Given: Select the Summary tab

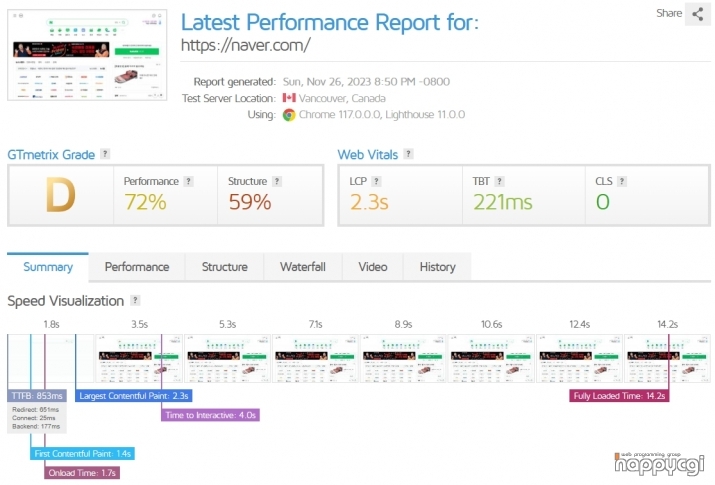Looking at the screenshot, I should coord(48,267).
